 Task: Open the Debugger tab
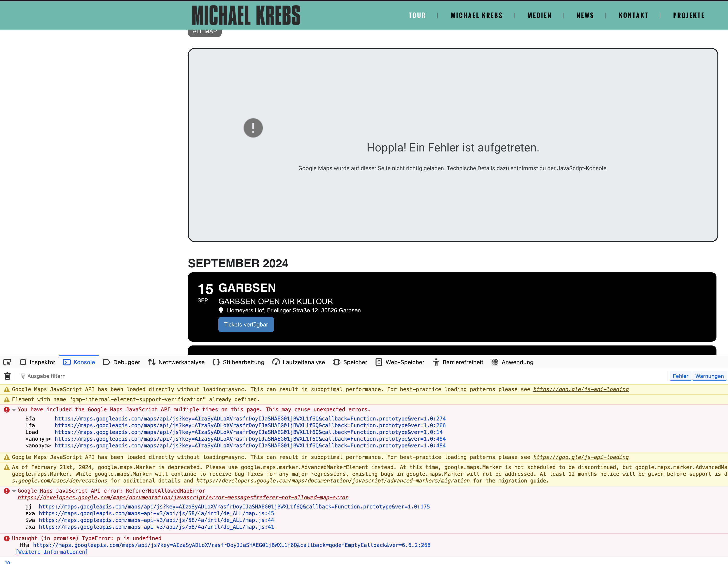click(122, 362)
